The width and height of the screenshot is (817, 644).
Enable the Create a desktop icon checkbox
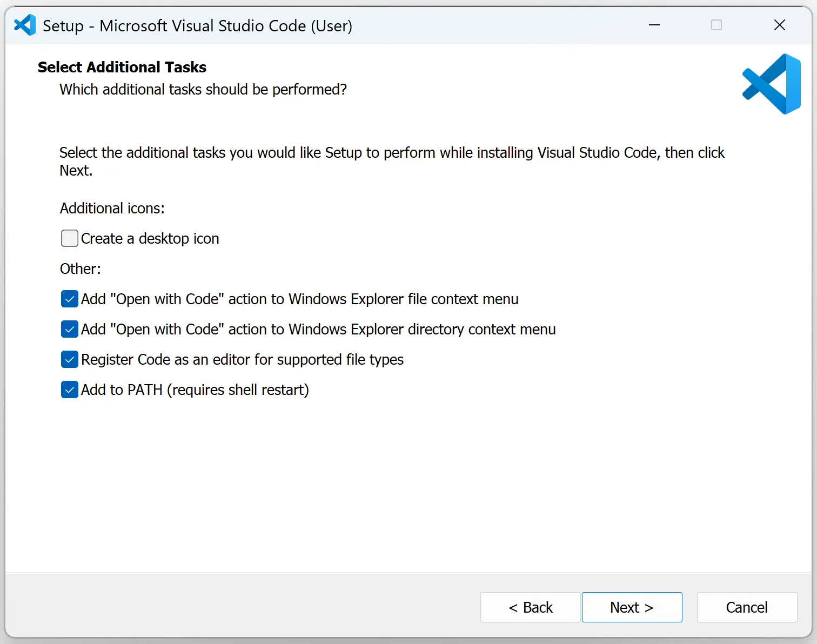click(x=70, y=238)
